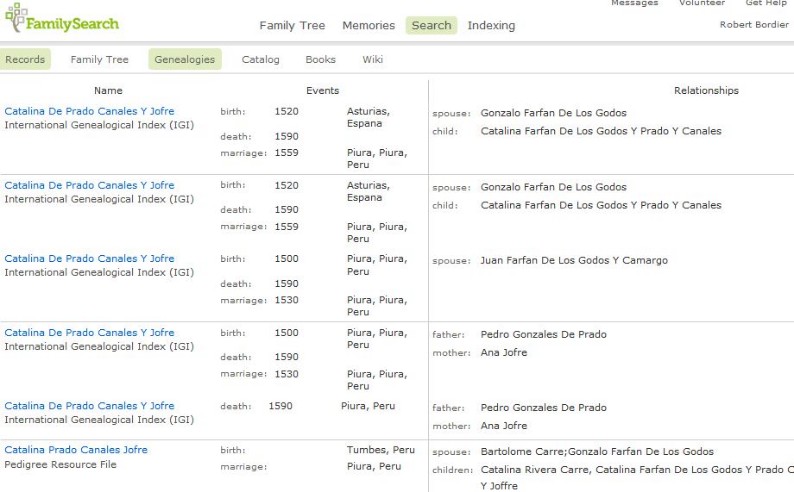Open the Messages link
Image resolution: width=794 pixels, height=492 pixels.
coord(634,3)
